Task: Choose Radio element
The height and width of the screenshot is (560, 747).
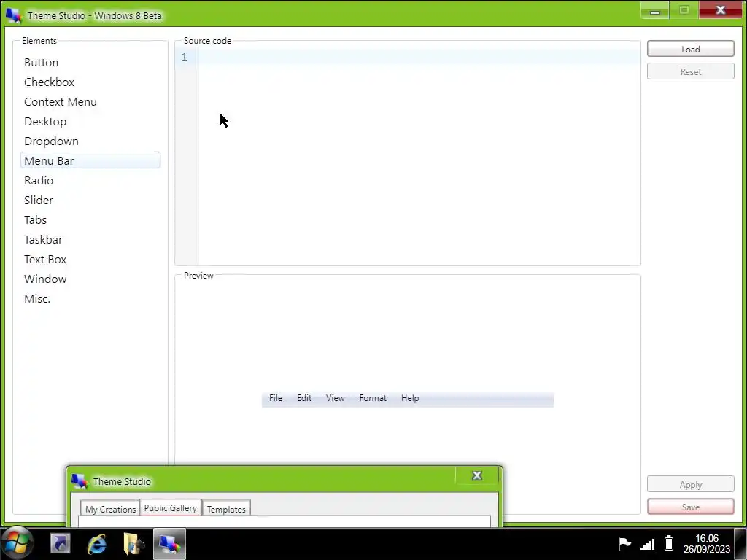Action: pyautogui.click(x=90, y=181)
